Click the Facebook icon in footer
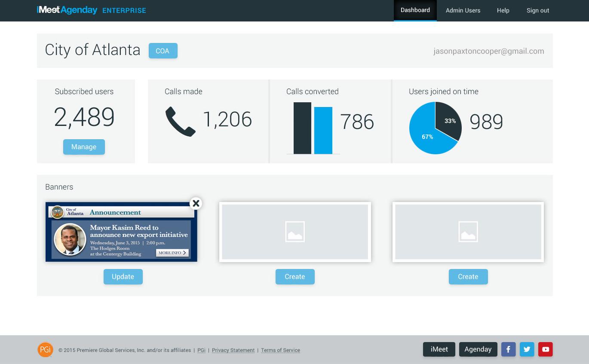This screenshot has width=589, height=364. 508,349
